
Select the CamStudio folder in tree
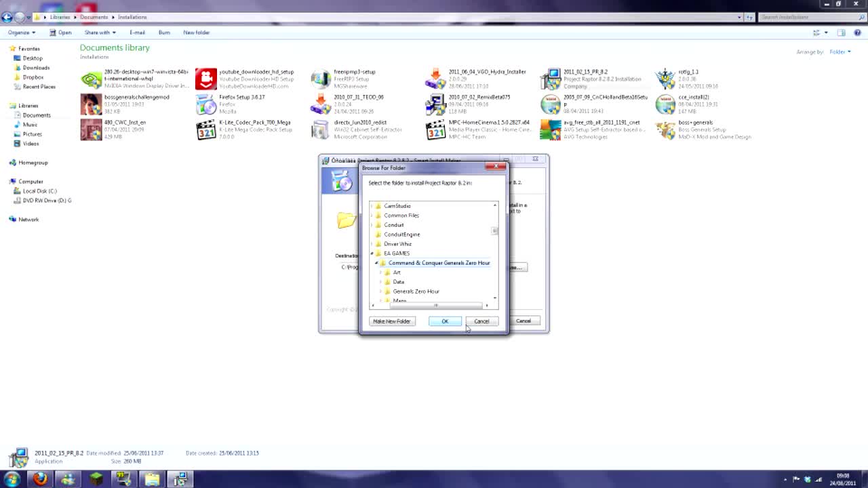[x=397, y=206]
